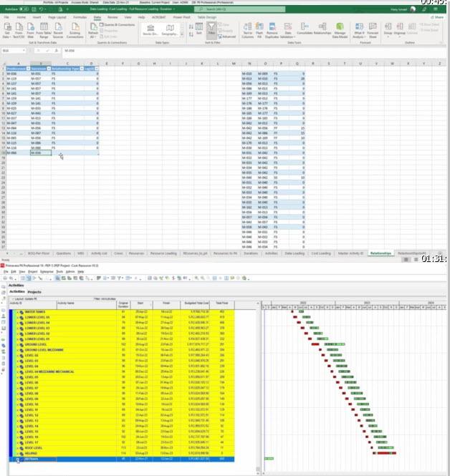Open Tools menu in Primavera
The image size is (450, 476).
tap(59, 272)
